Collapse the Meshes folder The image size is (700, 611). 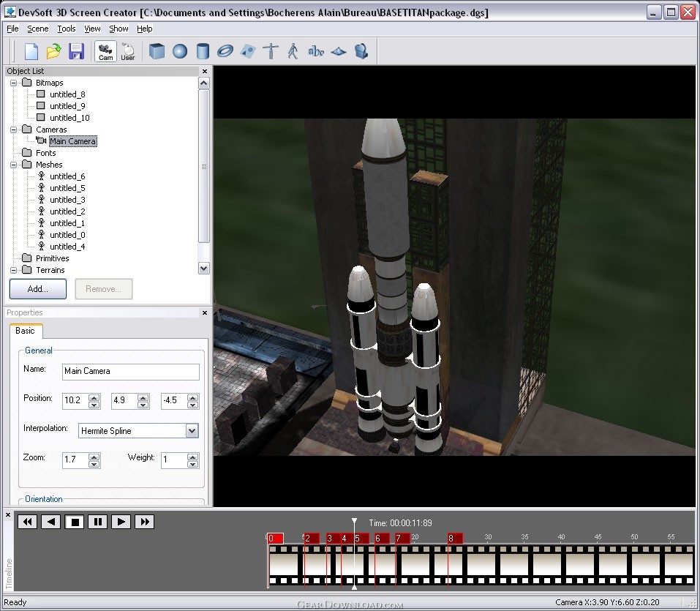pos(13,165)
